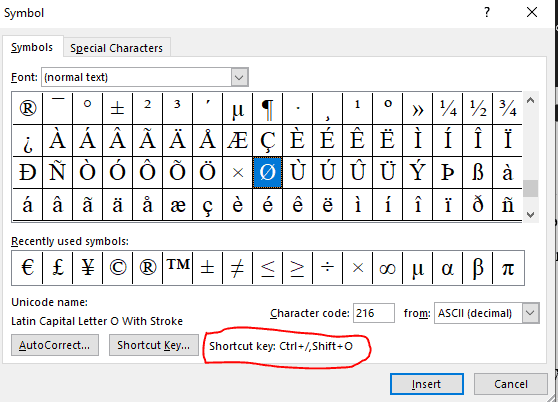Select the » right guillemet symbol

[x=417, y=109]
